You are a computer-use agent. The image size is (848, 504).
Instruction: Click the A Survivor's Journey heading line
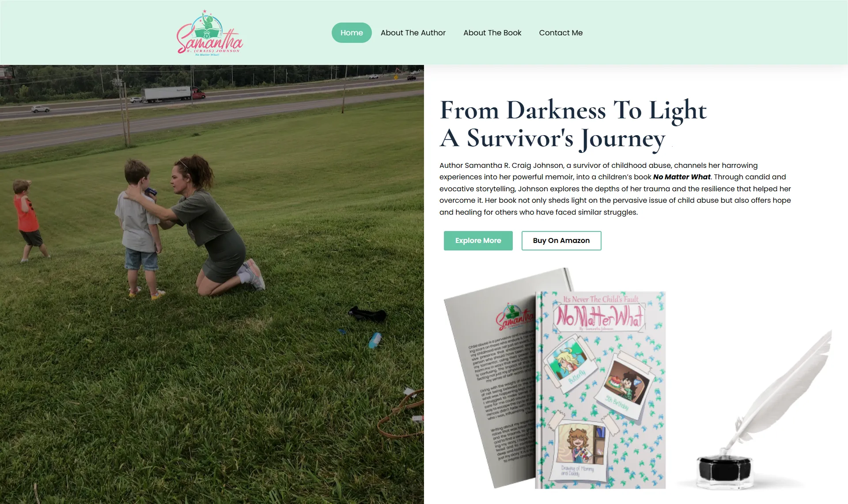[x=552, y=139]
